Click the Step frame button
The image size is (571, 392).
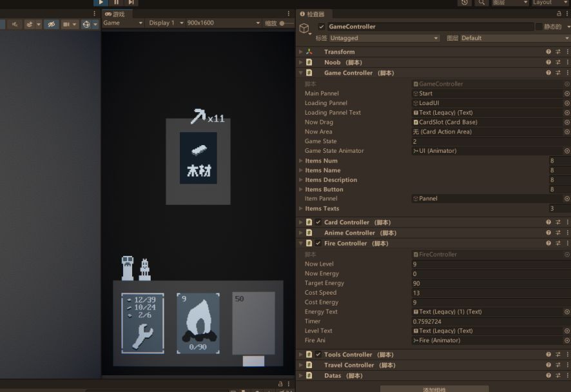coord(131,3)
